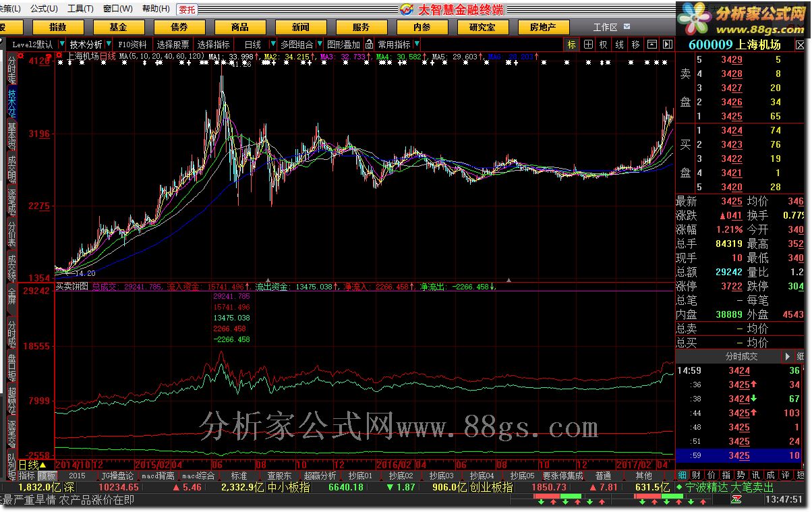Click the 讯 news icon in panel footer
Viewport: 812px width, 512px height.
point(756,476)
